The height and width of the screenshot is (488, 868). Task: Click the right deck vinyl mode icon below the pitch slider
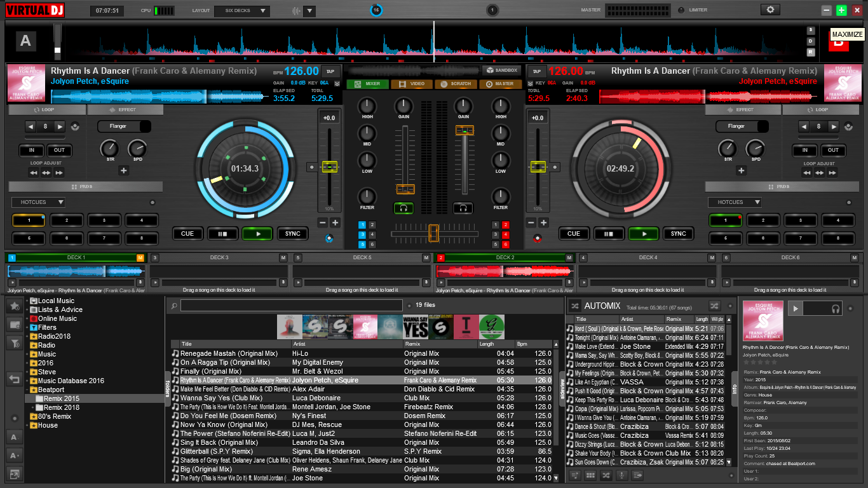point(538,239)
